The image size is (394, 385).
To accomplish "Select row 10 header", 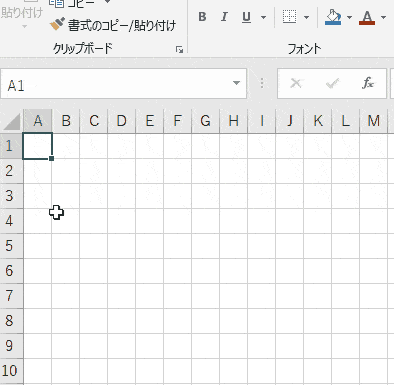I will coord(11,371).
